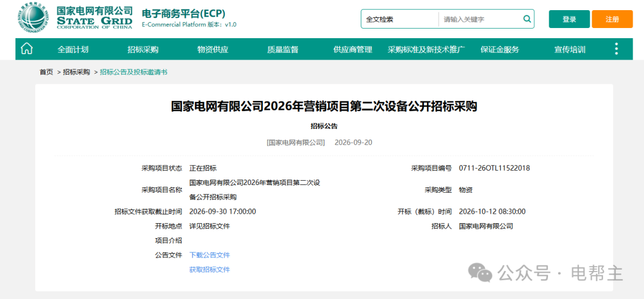Click the orange 注册 register button
The height and width of the screenshot is (299, 644).
coord(612,19)
